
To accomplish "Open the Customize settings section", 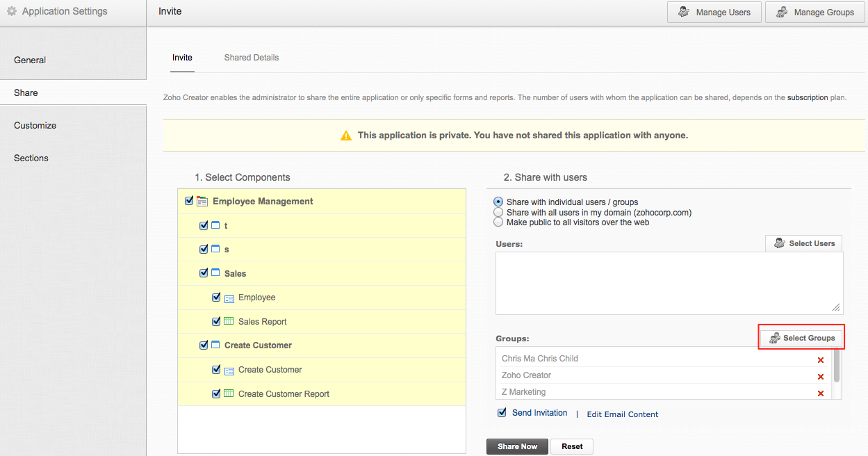I will 35,126.
